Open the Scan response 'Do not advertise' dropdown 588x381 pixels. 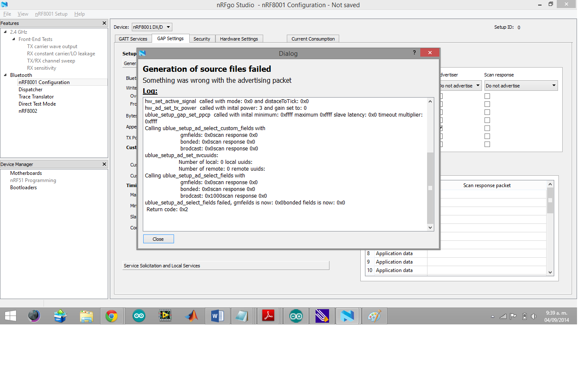[521, 86]
